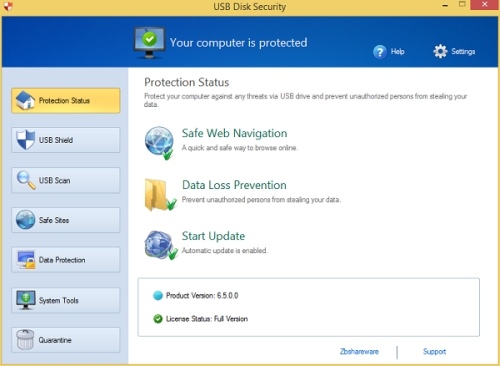Click "Automatic update is enabled." text

[224, 250]
